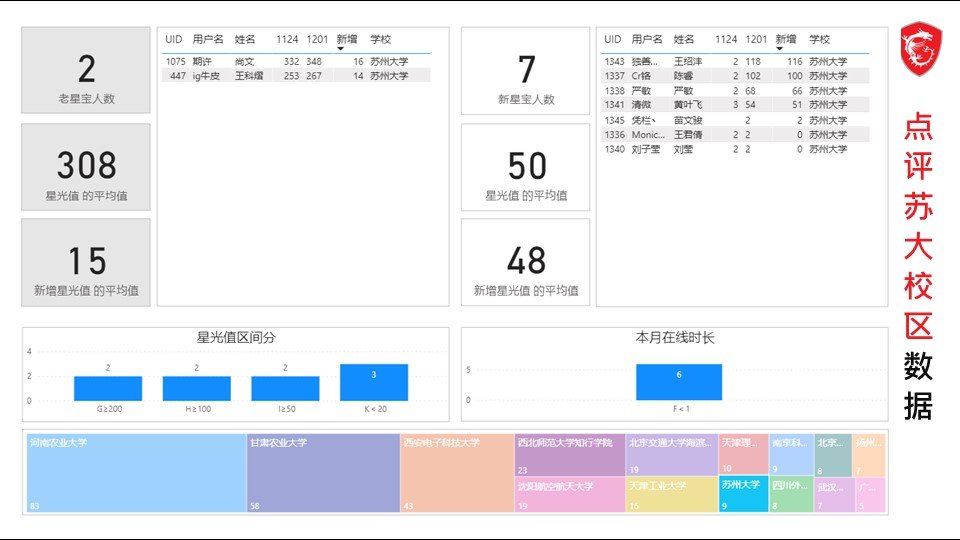Click the row for user 期许 with UID 1075
Viewport: 960px width, 540px height.
296,61
